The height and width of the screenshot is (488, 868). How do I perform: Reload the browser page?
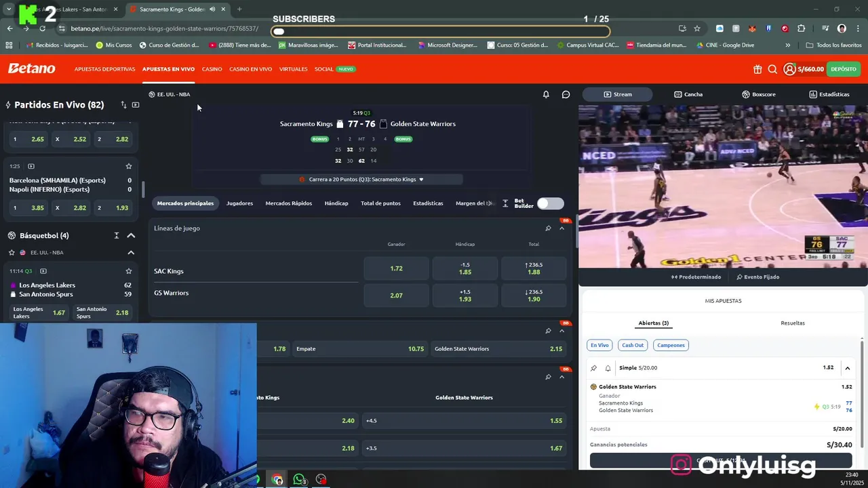pyautogui.click(x=42, y=28)
